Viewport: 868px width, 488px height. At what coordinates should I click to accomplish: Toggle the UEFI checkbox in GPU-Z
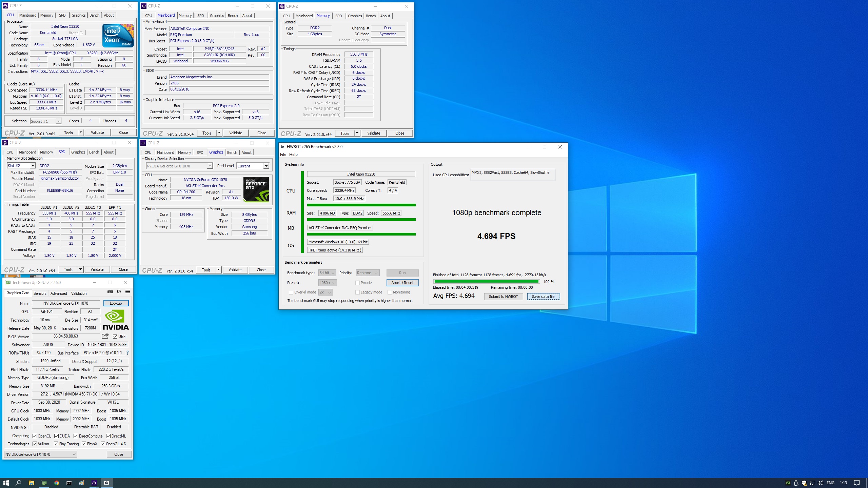pos(115,337)
